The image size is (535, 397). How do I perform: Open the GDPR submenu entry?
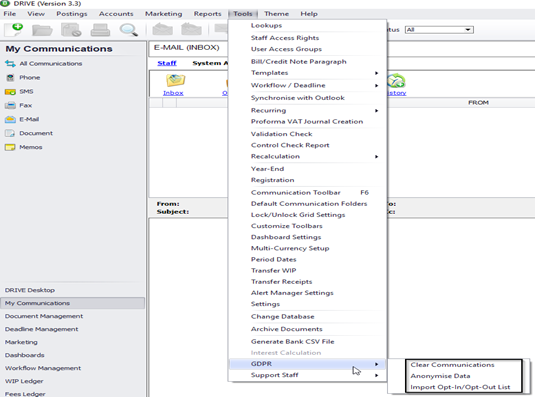coord(307,364)
